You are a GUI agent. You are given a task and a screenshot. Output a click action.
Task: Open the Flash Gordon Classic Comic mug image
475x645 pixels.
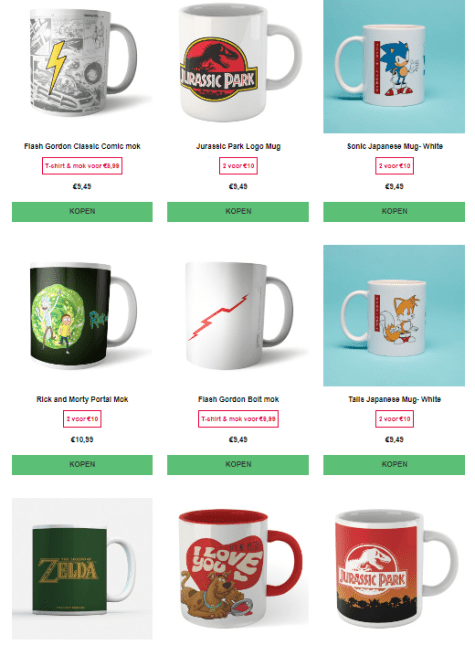click(82, 66)
